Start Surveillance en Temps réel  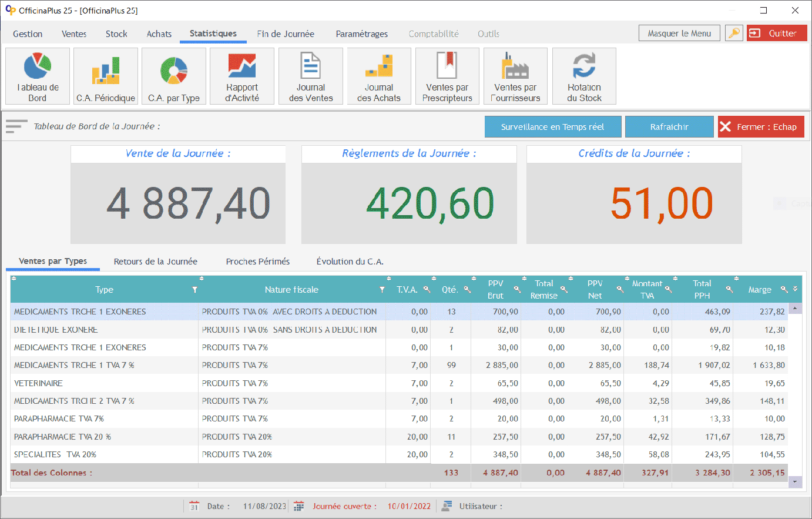point(552,127)
